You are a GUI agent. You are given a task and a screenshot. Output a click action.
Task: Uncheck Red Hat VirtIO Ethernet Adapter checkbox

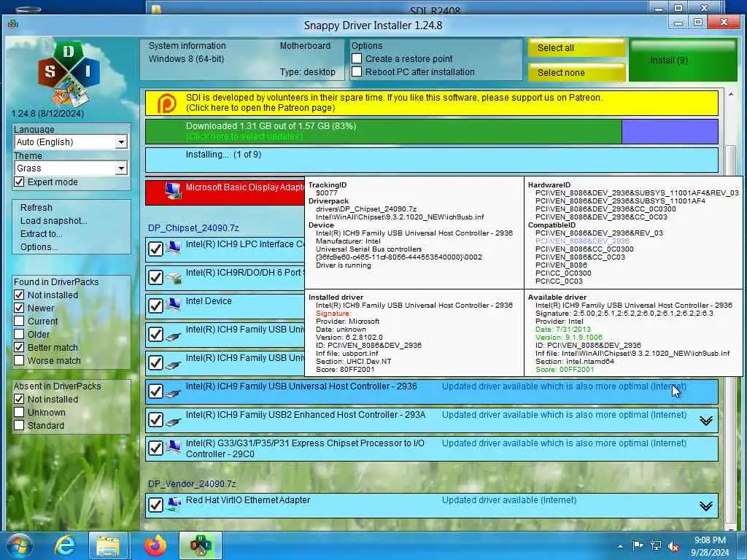(156, 505)
